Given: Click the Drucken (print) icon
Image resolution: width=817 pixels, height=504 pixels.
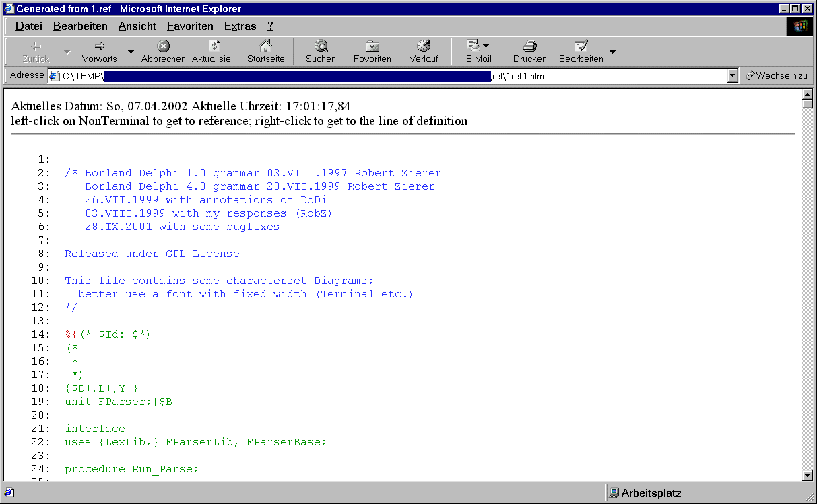Looking at the screenshot, I should (x=529, y=47).
